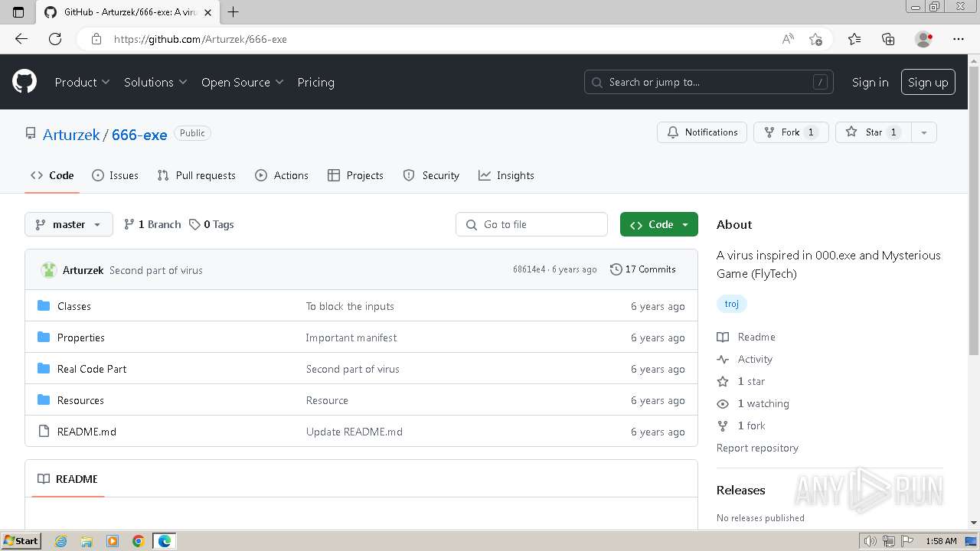
Task: Jump to Readme in About sidebar
Action: click(746, 337)
